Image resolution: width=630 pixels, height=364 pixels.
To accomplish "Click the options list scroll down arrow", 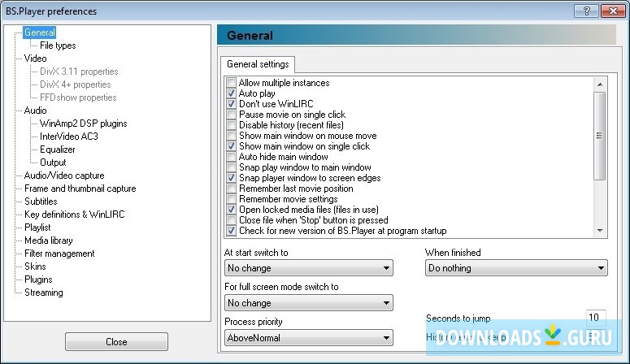I will point(600,231).
